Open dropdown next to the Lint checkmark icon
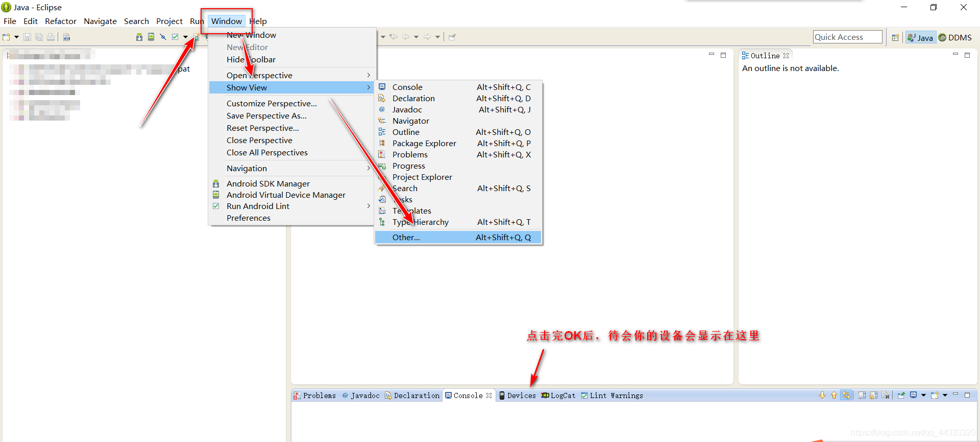Screen dimensions: 980x442 tap(185, 37)
